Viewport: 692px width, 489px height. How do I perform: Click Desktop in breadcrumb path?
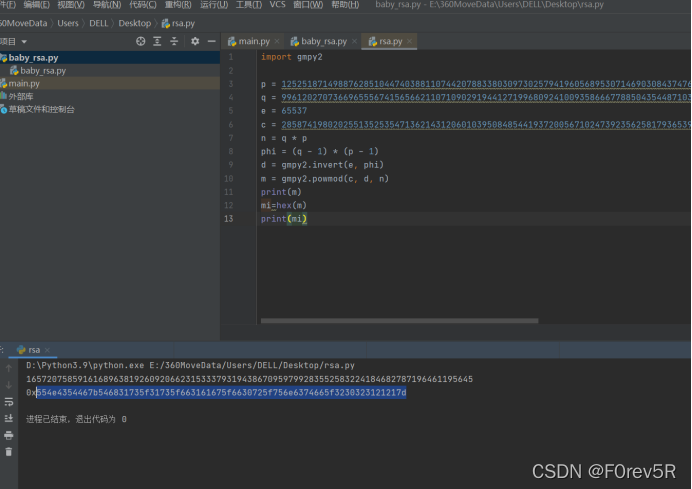135,23
